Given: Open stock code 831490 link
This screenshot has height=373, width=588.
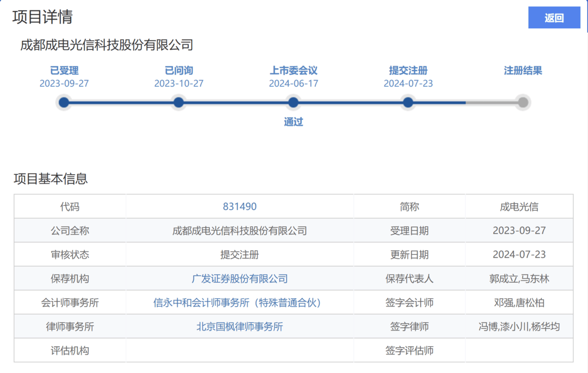Looking at the screenshot, I should pos(240,206).
